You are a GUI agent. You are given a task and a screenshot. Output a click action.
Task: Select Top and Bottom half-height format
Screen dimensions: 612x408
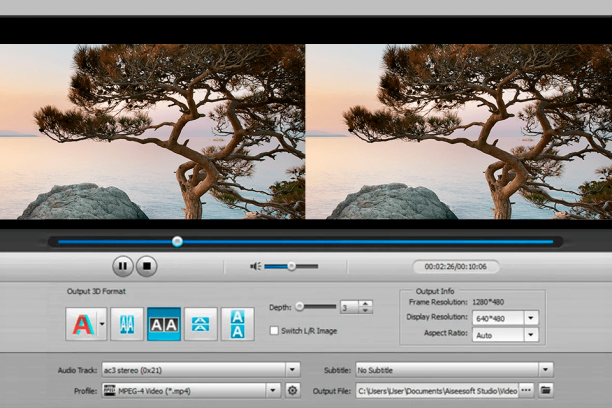tap(201, 324)
